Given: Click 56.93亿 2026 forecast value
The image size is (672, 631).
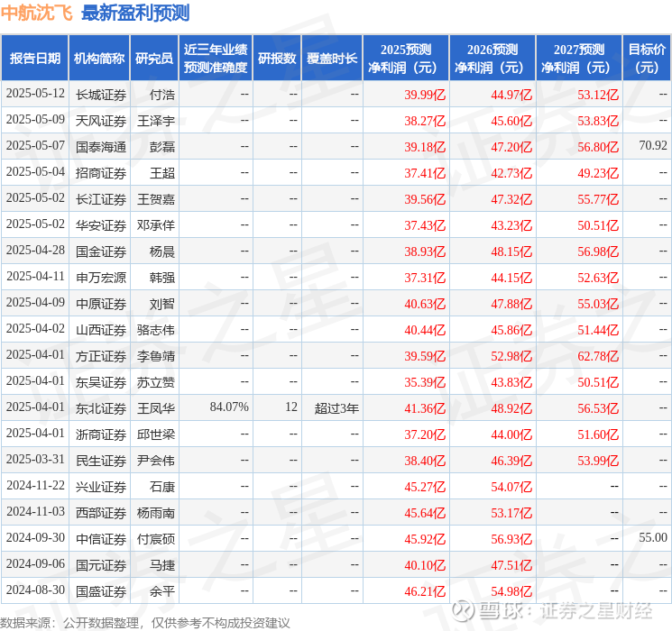Looking at the screenshot, I should (x=511, y=539).
